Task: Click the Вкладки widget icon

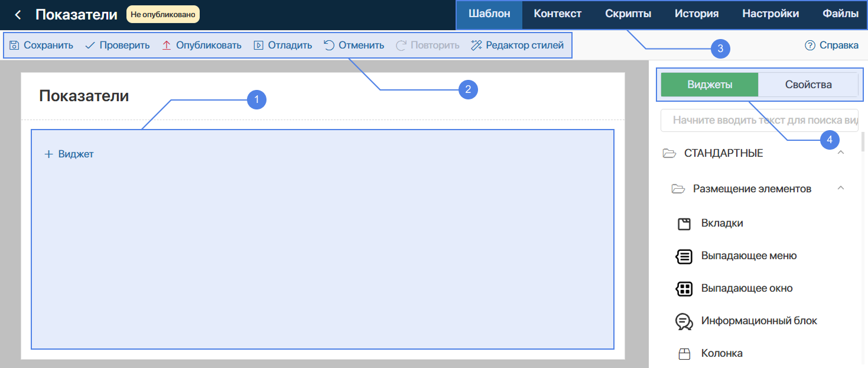Action: (x=684, y=224)
